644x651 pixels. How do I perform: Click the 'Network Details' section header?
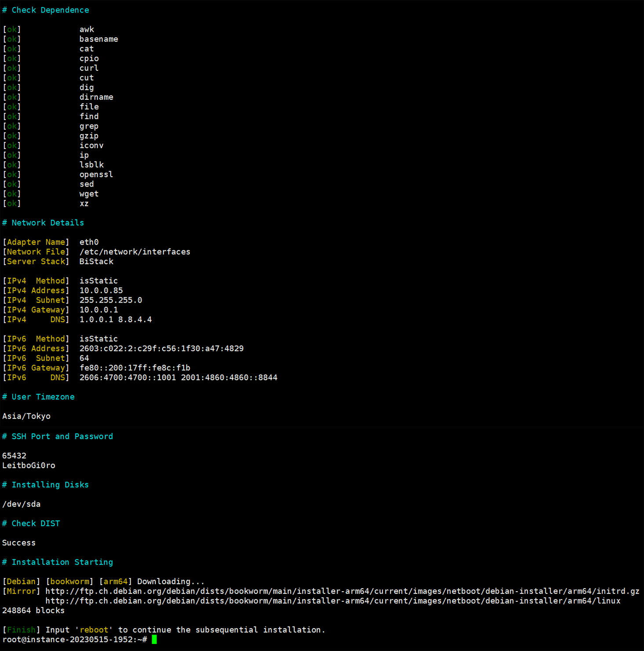43,223
